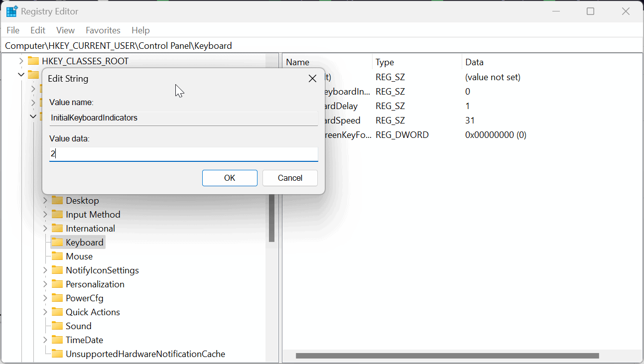Click the TimeDate folder icon

pyautogui.click(x=57, y=340)
